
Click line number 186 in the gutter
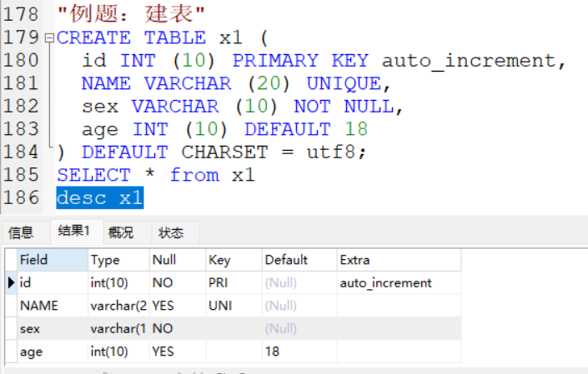(x=21, y=197)
